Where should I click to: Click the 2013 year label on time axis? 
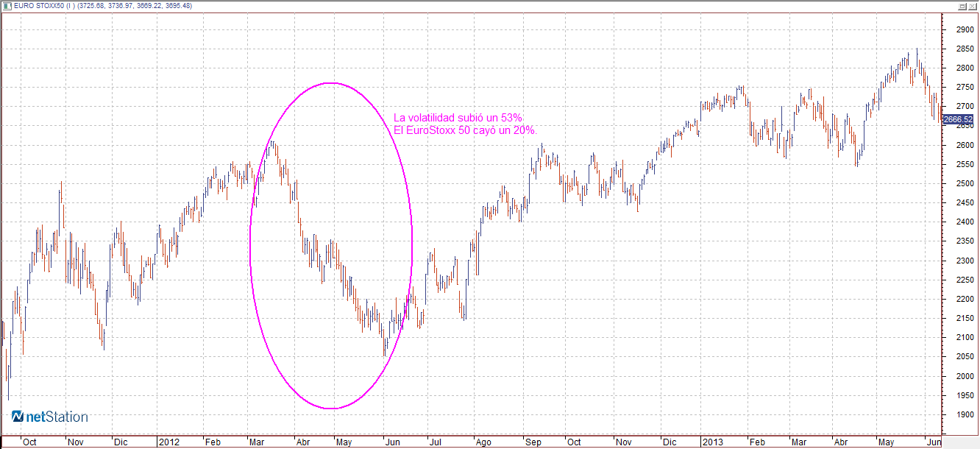[x=711, y=442]
